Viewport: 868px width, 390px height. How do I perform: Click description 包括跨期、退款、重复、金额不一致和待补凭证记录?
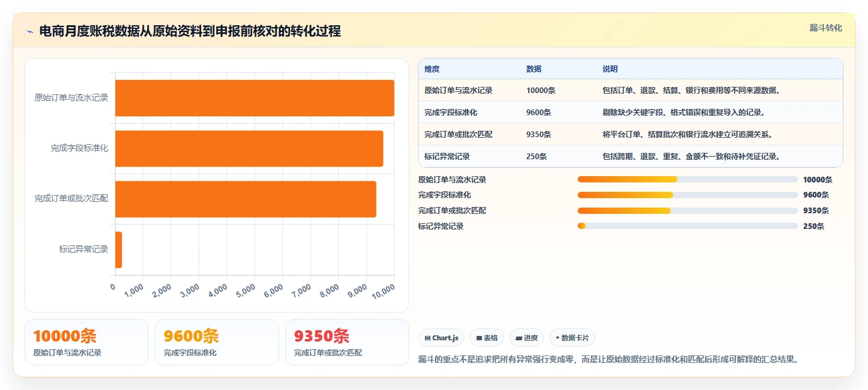[x=691, y=156]
